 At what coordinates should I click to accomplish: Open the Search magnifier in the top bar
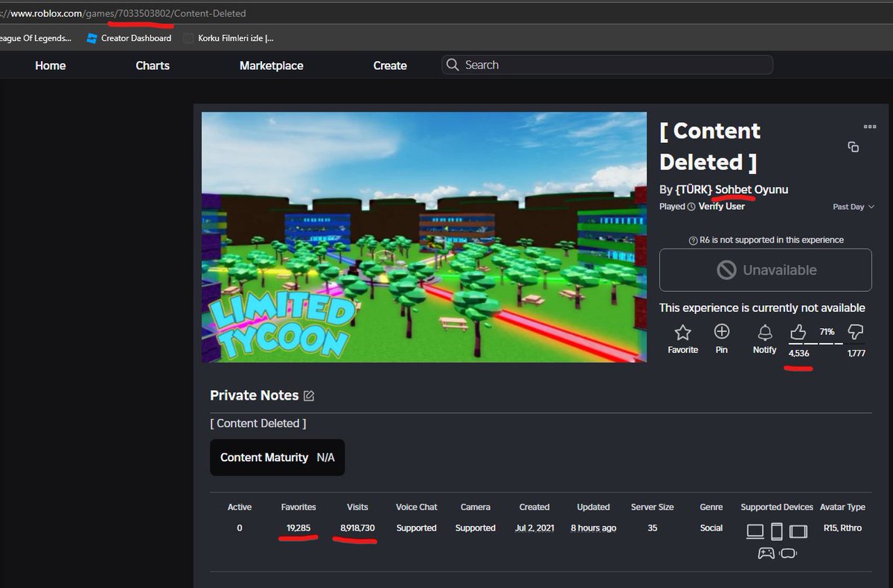[x=452, y=65]
